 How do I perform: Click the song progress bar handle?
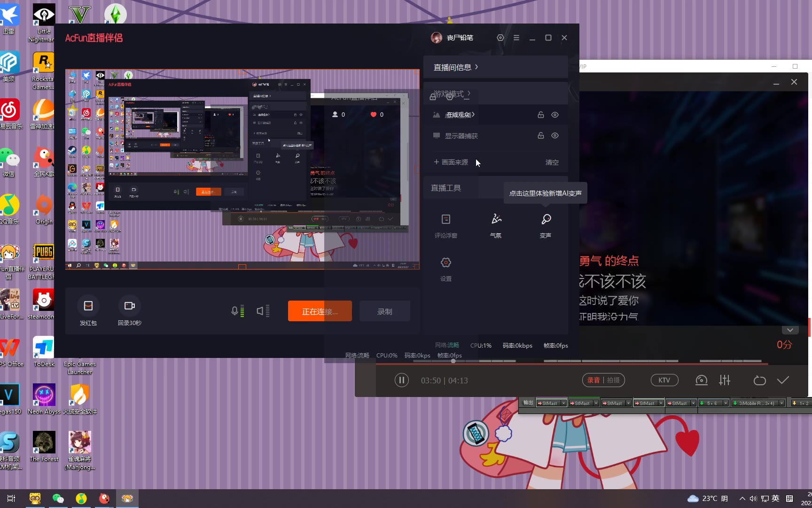point(453,361)
